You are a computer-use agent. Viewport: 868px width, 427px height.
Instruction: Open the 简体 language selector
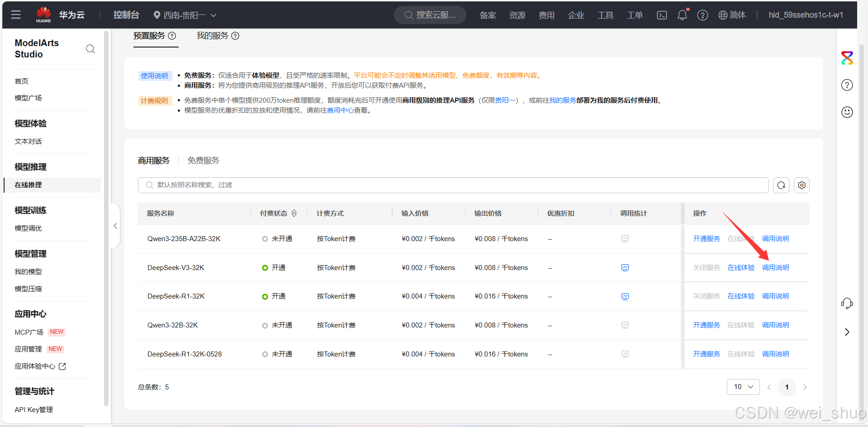tap(732, 15)
